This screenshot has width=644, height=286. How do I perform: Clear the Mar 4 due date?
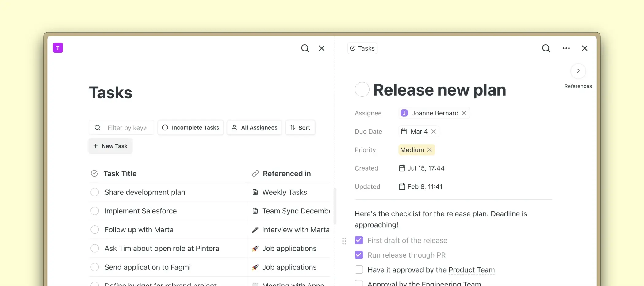434,131
